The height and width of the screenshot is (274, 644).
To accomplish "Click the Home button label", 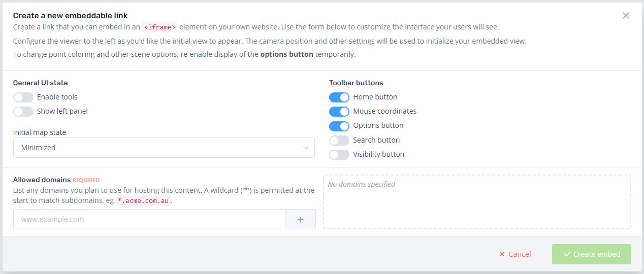I will pos(375,97).
